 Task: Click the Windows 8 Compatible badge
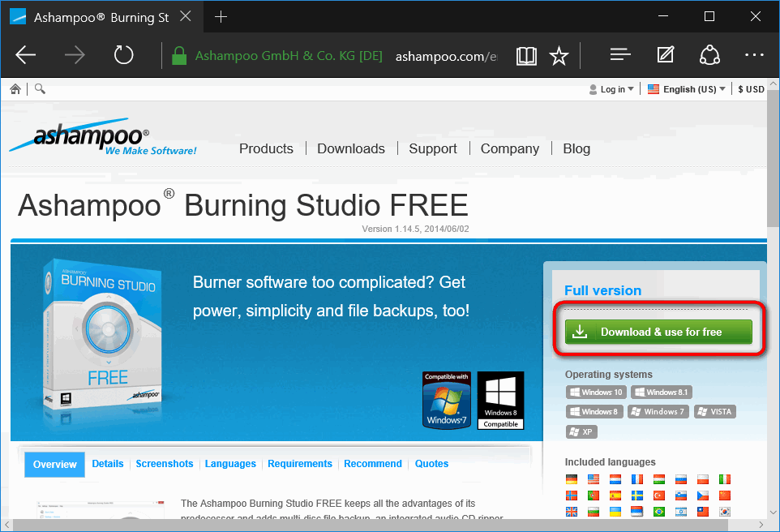500,400
